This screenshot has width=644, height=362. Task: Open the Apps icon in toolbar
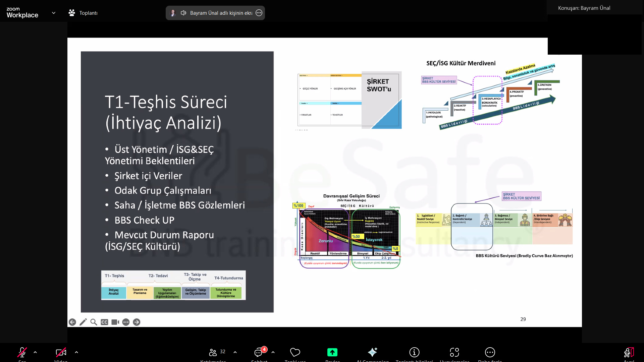point(454,352)
